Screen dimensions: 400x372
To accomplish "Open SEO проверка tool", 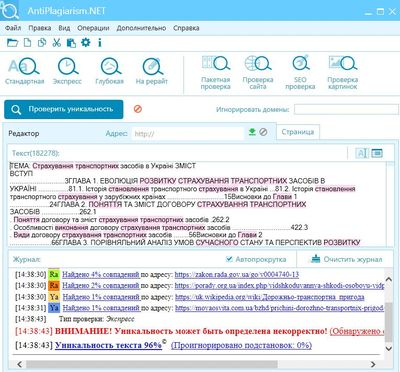I will click(300, 73).
